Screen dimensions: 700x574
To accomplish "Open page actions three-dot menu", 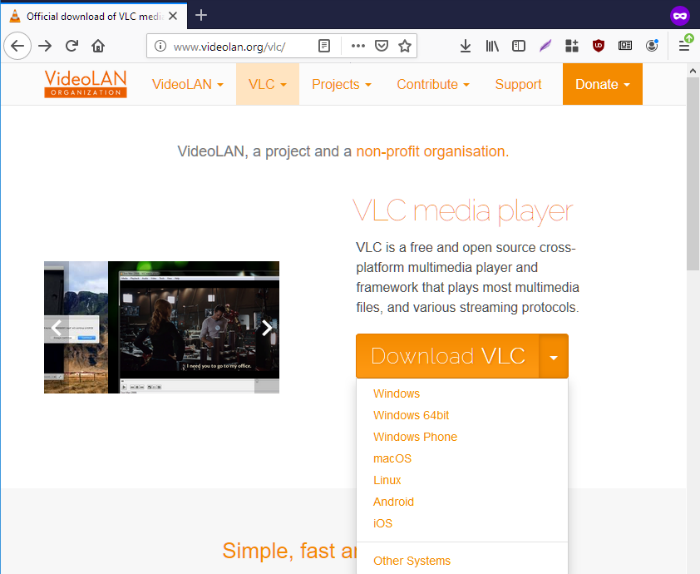I will (358, 46).
